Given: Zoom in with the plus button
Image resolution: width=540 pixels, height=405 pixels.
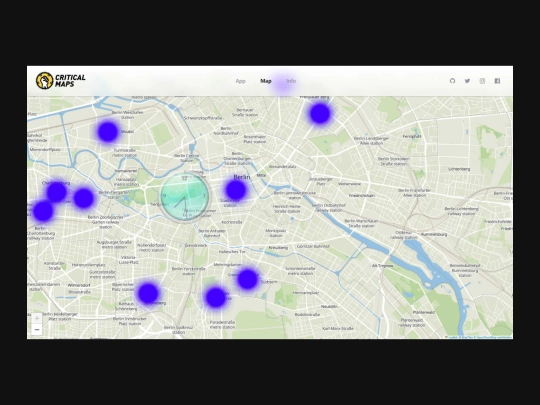Looking at the screenshot, I should (37, 318).
